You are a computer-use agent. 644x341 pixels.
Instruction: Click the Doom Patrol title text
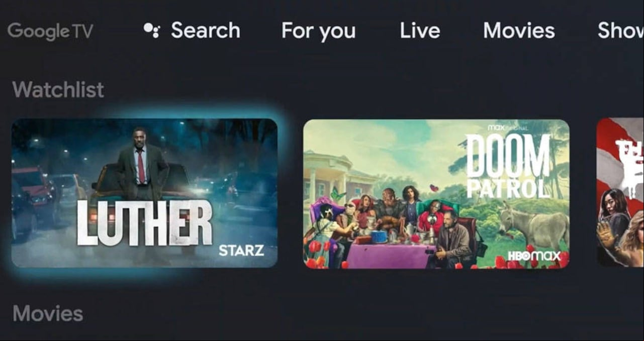(x=508, y=166)
